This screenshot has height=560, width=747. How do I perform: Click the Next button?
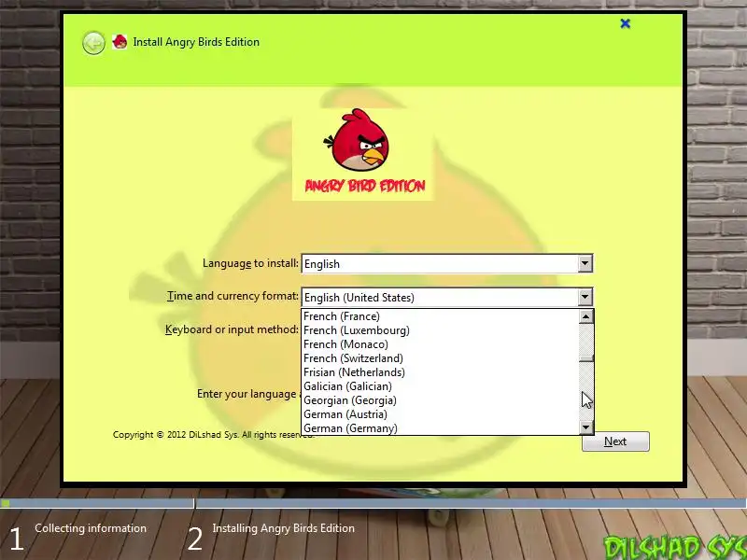615,441
